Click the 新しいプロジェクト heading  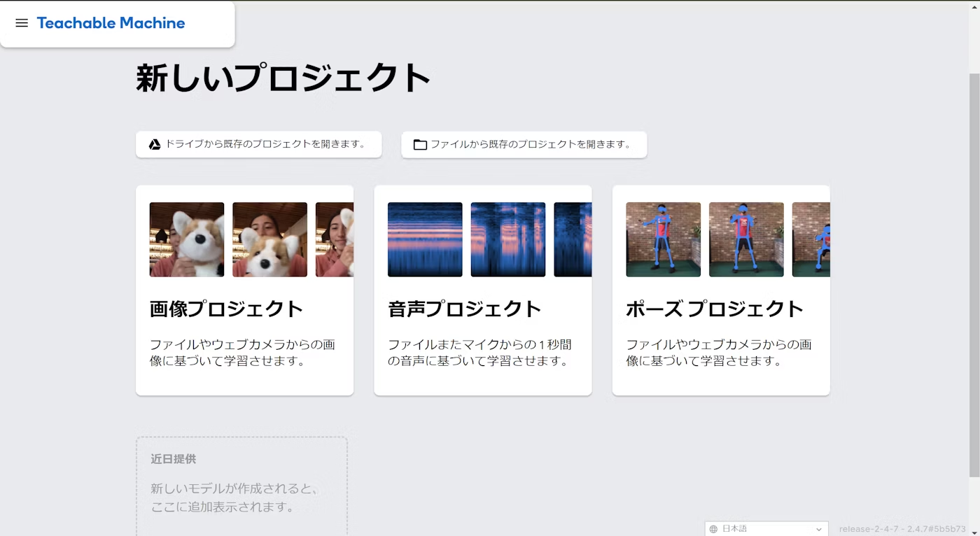coord(283,78)
